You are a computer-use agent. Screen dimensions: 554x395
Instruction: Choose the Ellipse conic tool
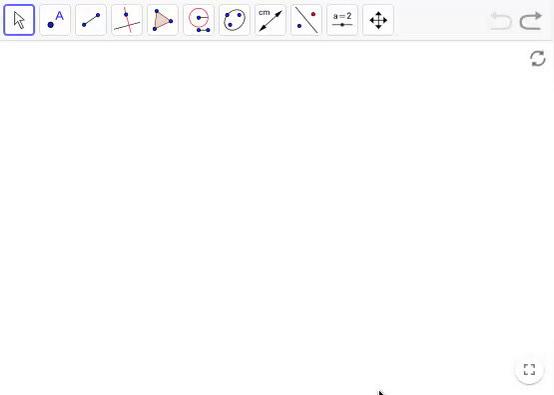coord(235,20)
